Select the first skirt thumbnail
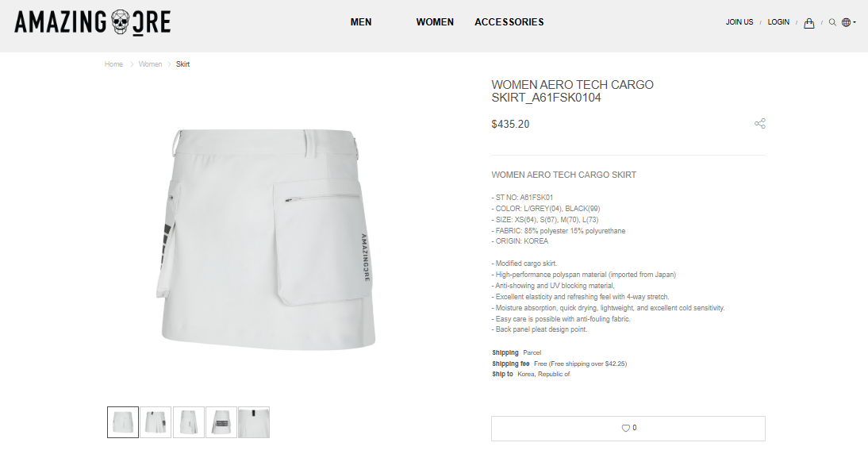 pyautogui.click(x=123, y=422)
